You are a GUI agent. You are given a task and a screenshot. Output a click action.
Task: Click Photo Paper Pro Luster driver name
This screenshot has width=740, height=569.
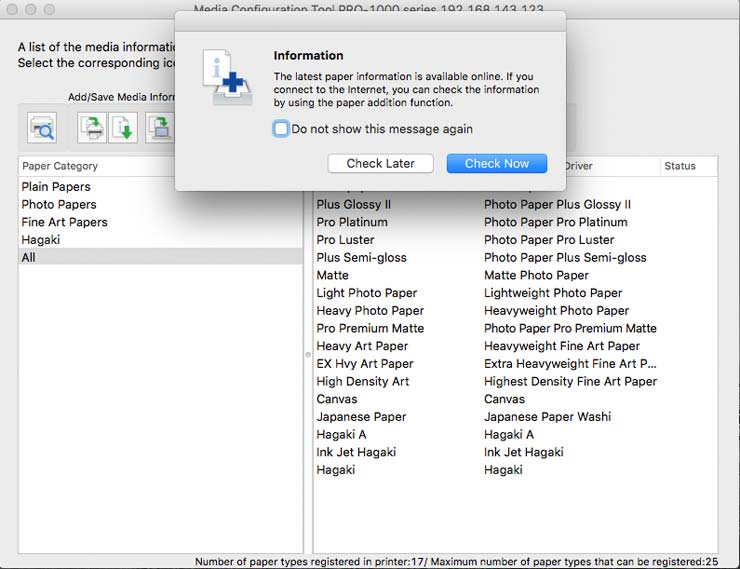(x=549, y=240)
